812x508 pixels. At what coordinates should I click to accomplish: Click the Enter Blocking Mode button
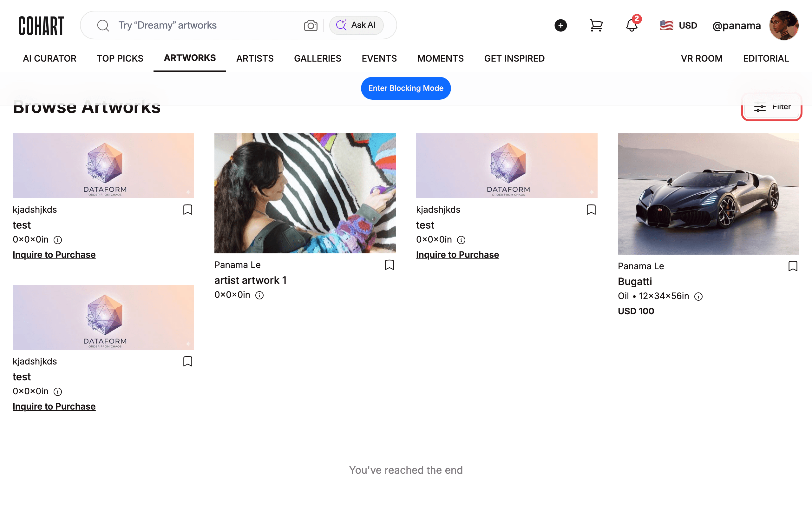point(406,88)
